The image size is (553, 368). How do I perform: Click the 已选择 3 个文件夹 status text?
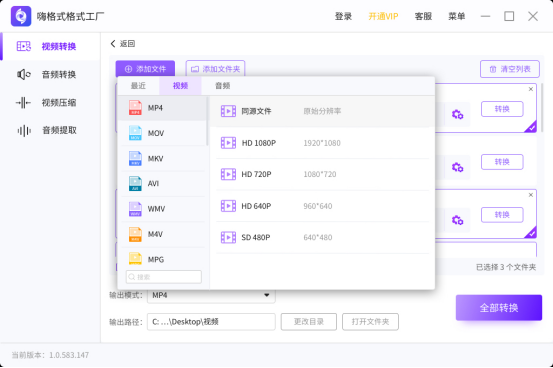[x=506, y=267]
